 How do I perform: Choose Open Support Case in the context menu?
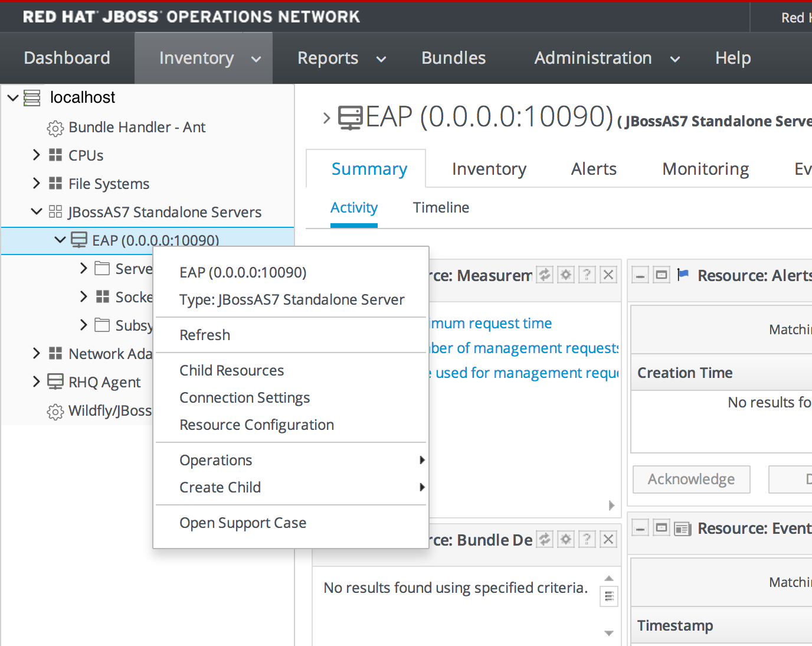click(x=291, y=523)
